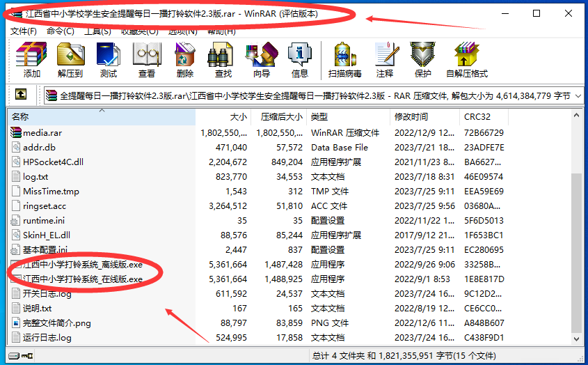Viewport: 588px width, 365px height.
Task: Click the date 2023/7/18 8:31 for log.txt
Action: coord(424,176)
